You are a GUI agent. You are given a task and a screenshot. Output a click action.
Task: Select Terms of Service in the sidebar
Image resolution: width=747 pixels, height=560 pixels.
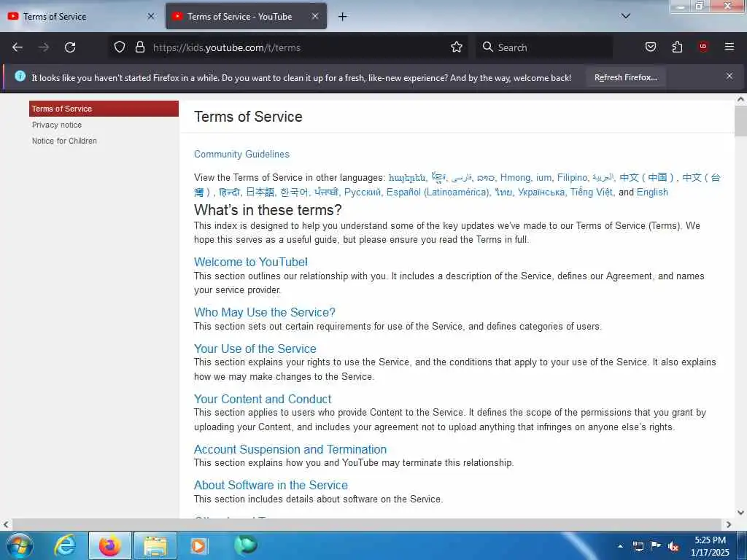104,109
